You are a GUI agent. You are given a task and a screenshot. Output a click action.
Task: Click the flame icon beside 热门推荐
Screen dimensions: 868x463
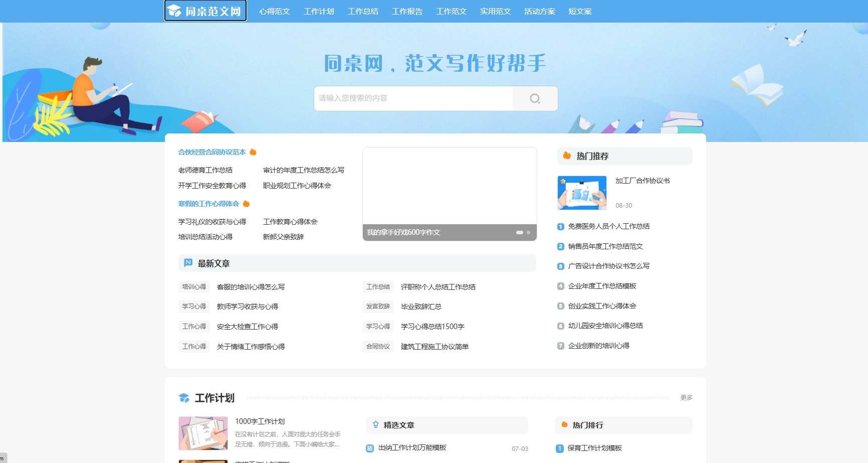[567, 156]
